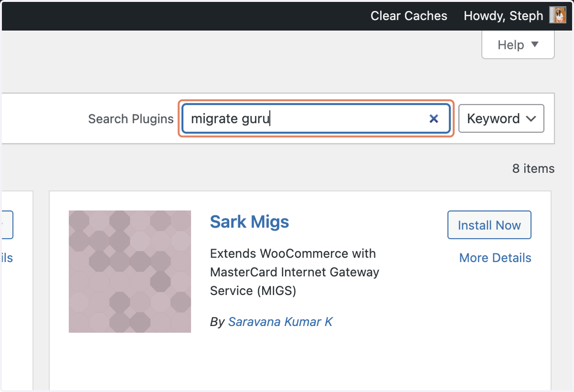Screen dimensions: 574x392
Task: Click the Search Plugins label
Action: click(131, 119)
